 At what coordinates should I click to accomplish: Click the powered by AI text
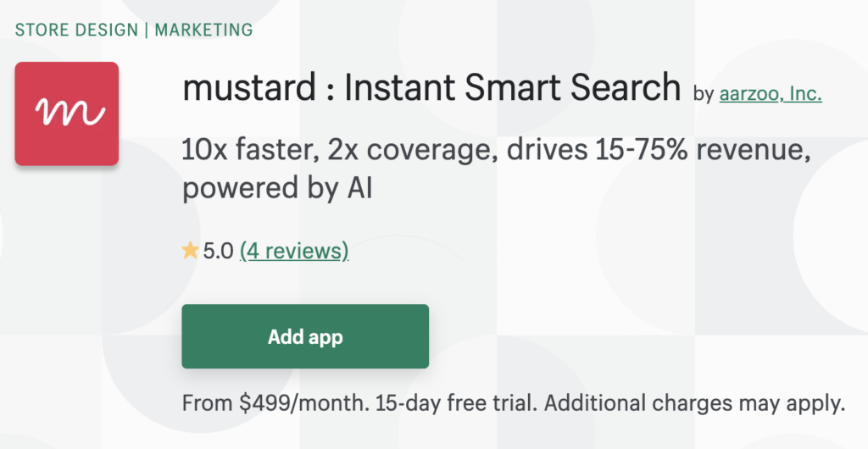coord(277,189)
